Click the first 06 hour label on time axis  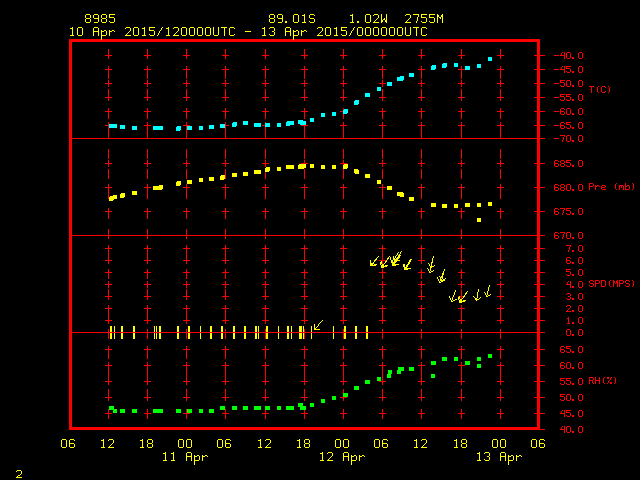point(68,444)
